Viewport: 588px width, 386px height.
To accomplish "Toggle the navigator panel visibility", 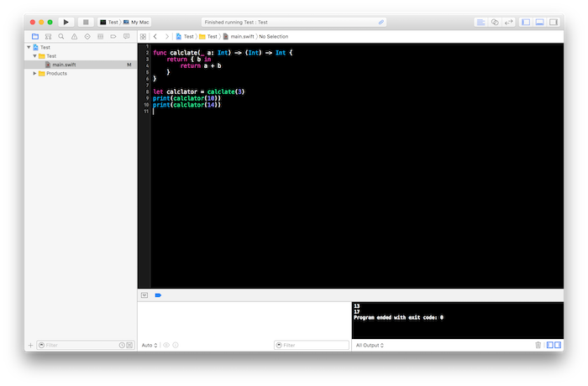I will 526,22.
